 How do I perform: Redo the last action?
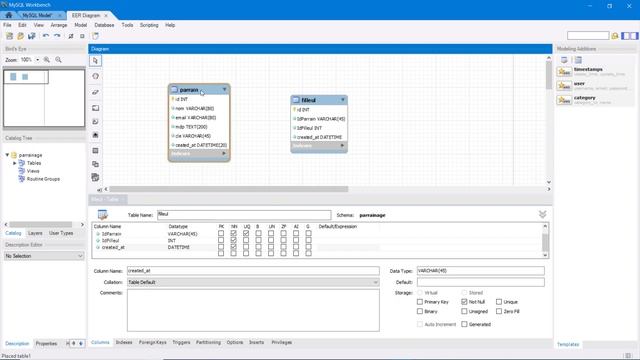[x=57, y=36]
